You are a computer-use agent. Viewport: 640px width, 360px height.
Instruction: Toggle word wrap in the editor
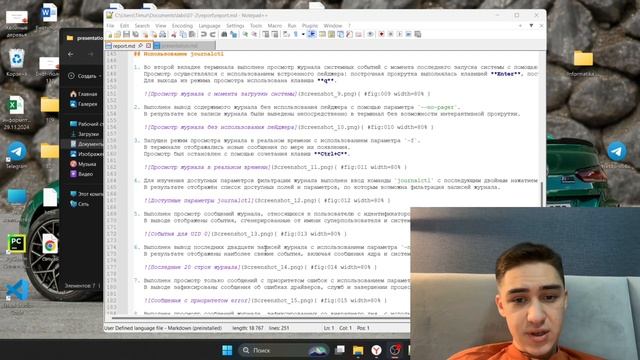(x=286, y=34)
